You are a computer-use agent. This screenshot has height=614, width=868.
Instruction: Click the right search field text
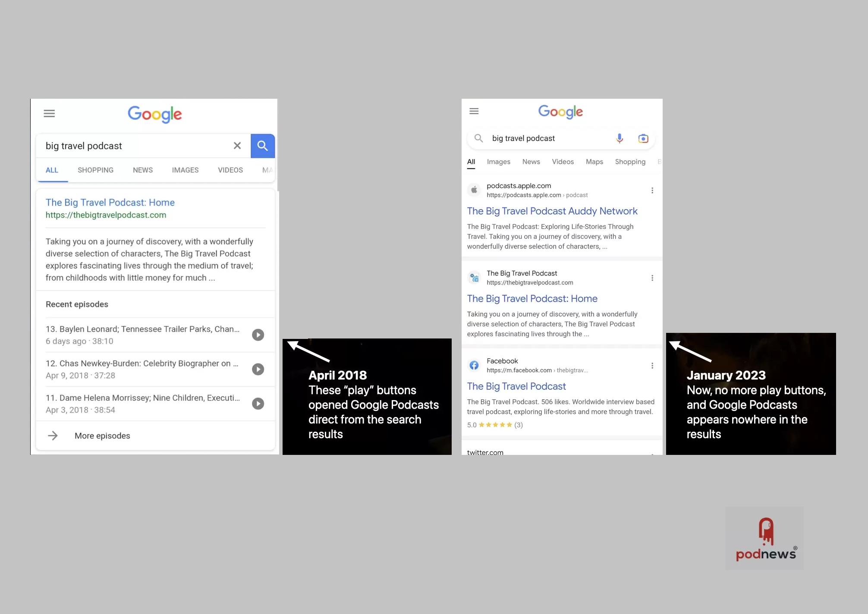coord(523,138)
